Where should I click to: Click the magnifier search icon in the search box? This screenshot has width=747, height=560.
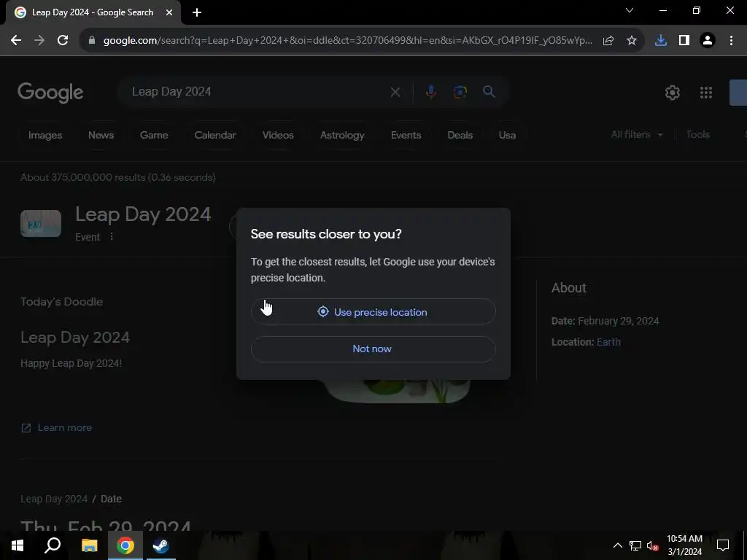[489, 92]
